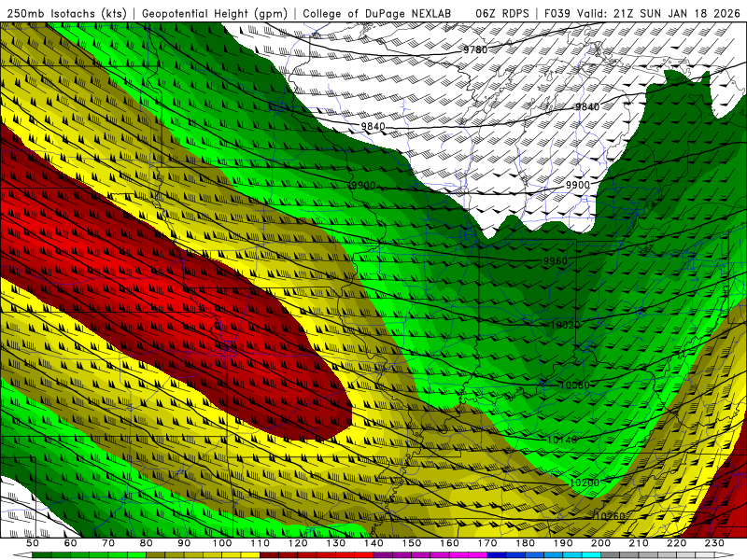
Task: Click the color bar scale value 170
Action: click(486, 543)
